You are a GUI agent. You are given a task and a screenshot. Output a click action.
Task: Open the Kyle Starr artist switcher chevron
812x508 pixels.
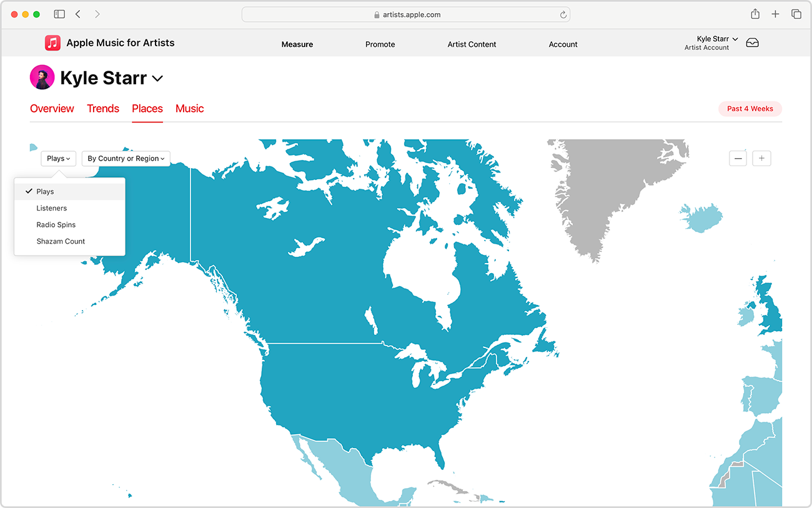157,79
